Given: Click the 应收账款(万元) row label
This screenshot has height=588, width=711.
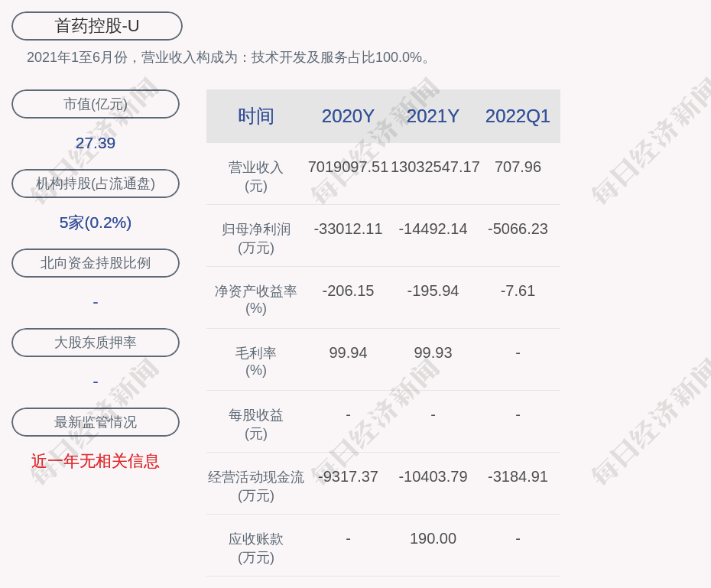Looking at the screenshot, I should click(256, 548).
